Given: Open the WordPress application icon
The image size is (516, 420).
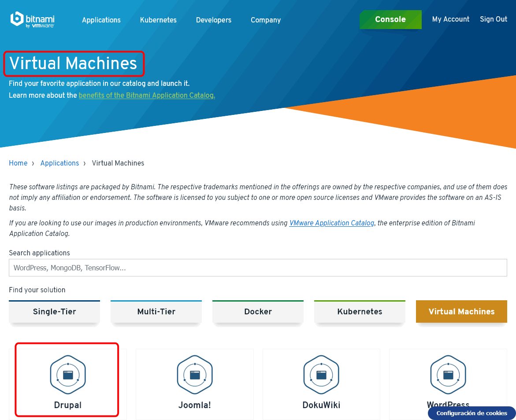Looking at the screenshot, I should click(448, 375).
